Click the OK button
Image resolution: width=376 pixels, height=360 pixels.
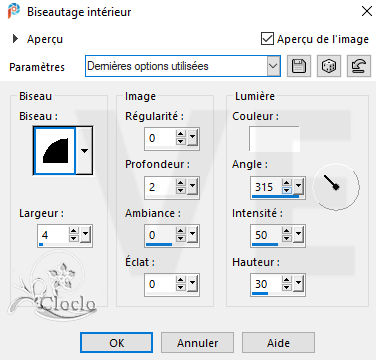[117, 343]
